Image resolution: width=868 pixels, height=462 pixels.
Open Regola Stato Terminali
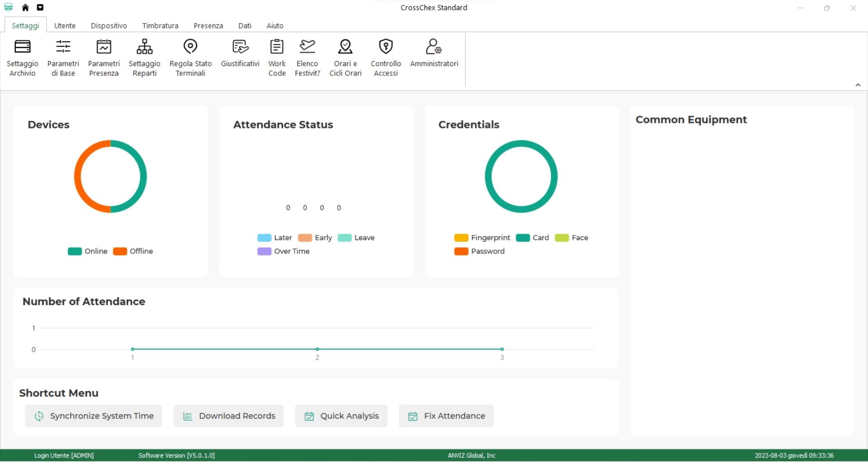point(190,58)
